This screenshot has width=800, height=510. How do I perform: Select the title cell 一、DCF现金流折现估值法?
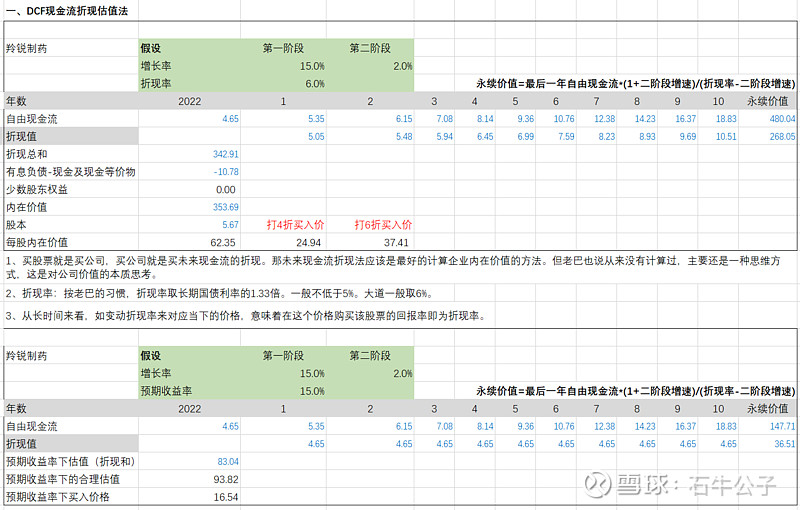pyautogui.click(x=67, y=11)
